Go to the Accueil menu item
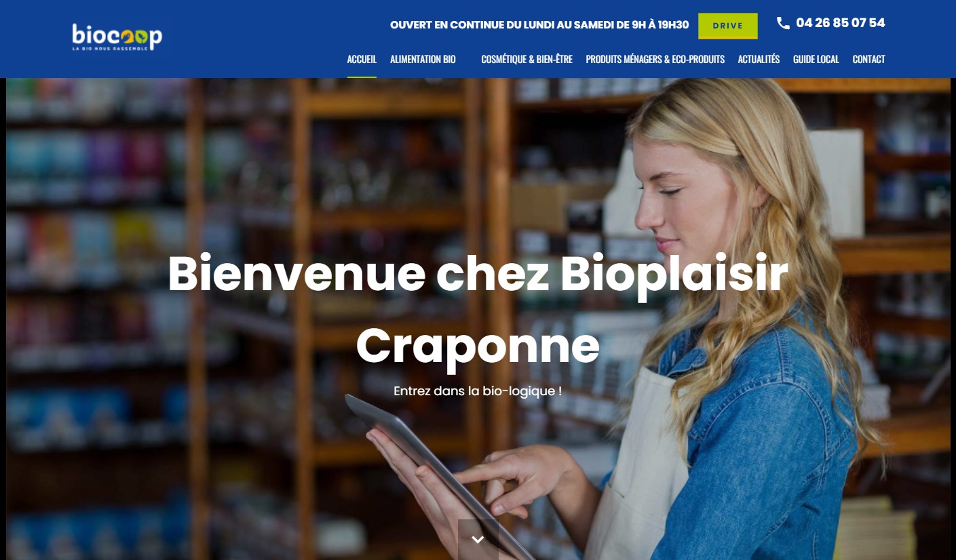956x560 pixels. (x=362, y=60)
